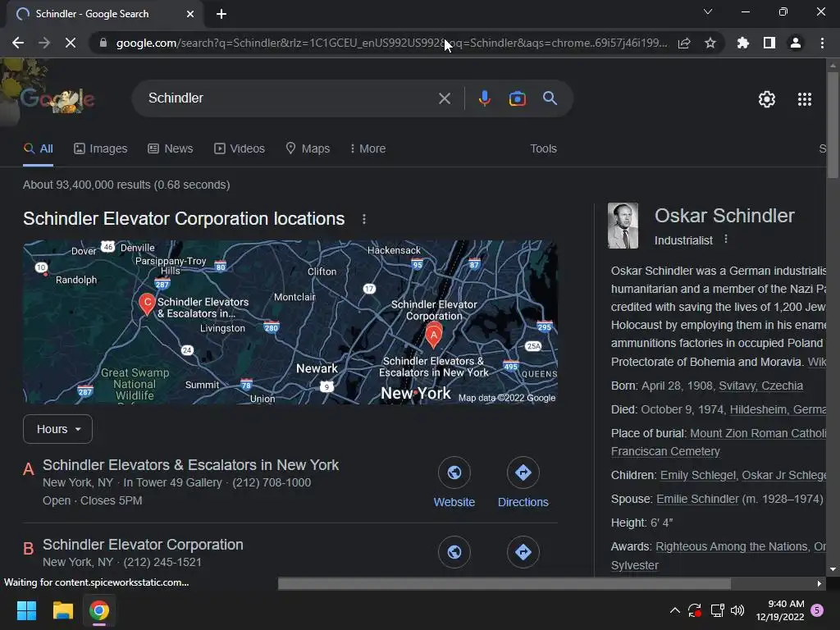Clear the search box with the X
This screenshot has width=840, height=630.
pyautogui.click(x=445, y=98)
